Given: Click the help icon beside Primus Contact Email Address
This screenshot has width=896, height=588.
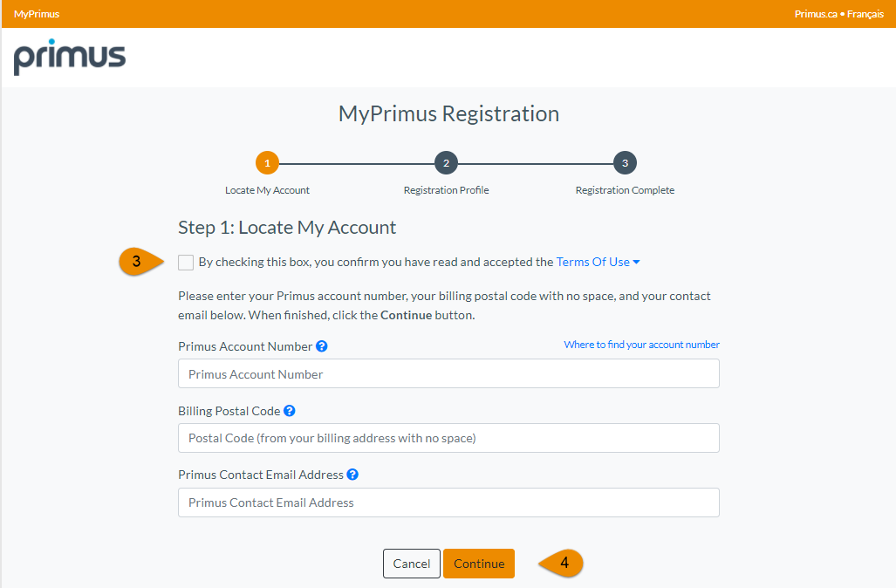Looking at the screenshot, I should (x=352, y=475).
